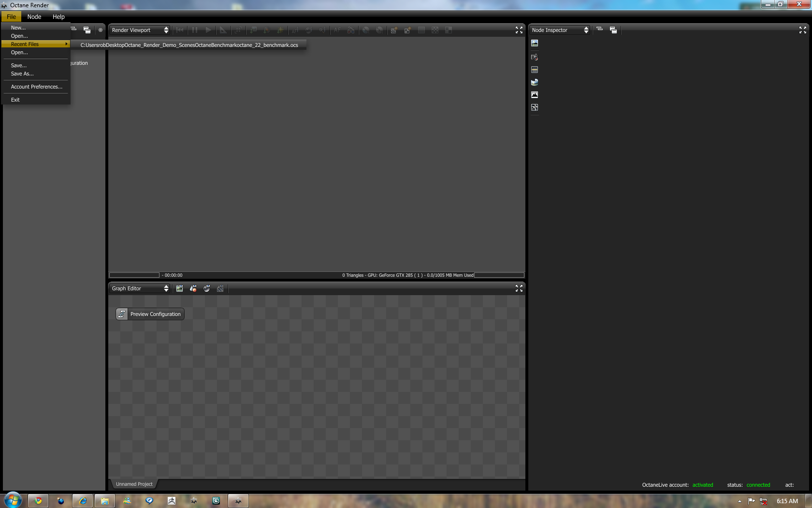Click the stacked-windows icon in the left panel
812x508 pixels.
tap(87, 30)
